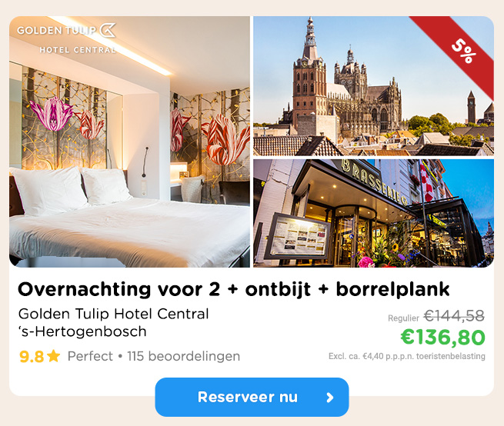Click the toeristenbelasting tax note
This screenshot has height=426, width=504.
(x=406, y=356)
